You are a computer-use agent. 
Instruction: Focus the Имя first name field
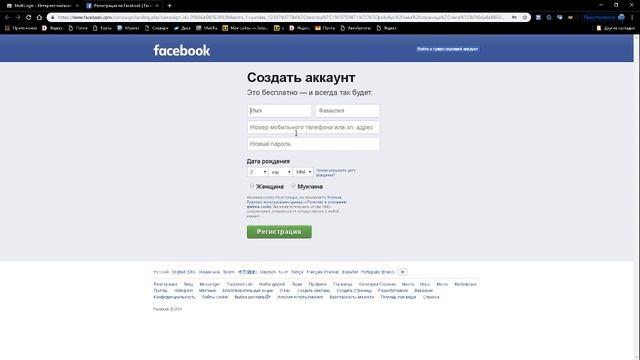click(x=279, y=111)
